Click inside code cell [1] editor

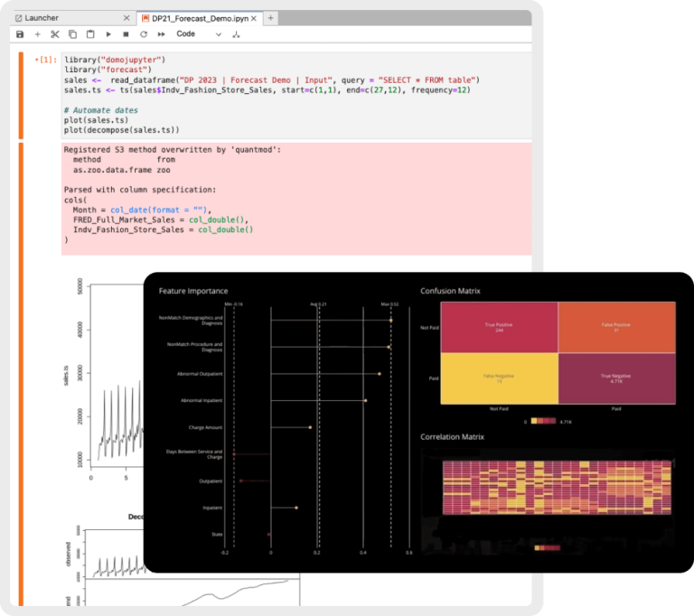[x=296, y=95]
